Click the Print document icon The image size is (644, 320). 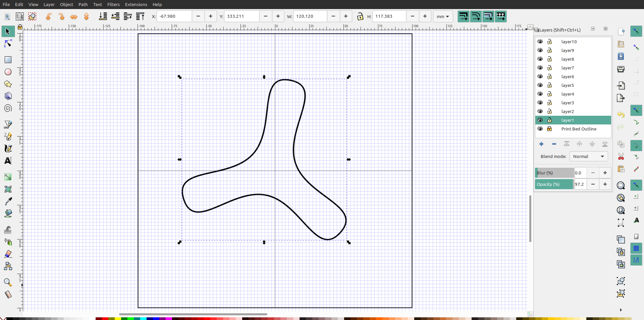point(621,69)
